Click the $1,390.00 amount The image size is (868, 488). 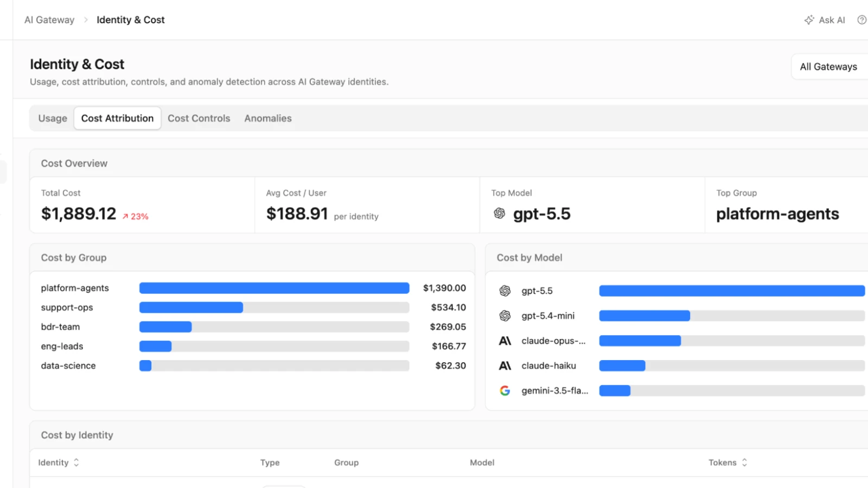(x=444, y=288)
